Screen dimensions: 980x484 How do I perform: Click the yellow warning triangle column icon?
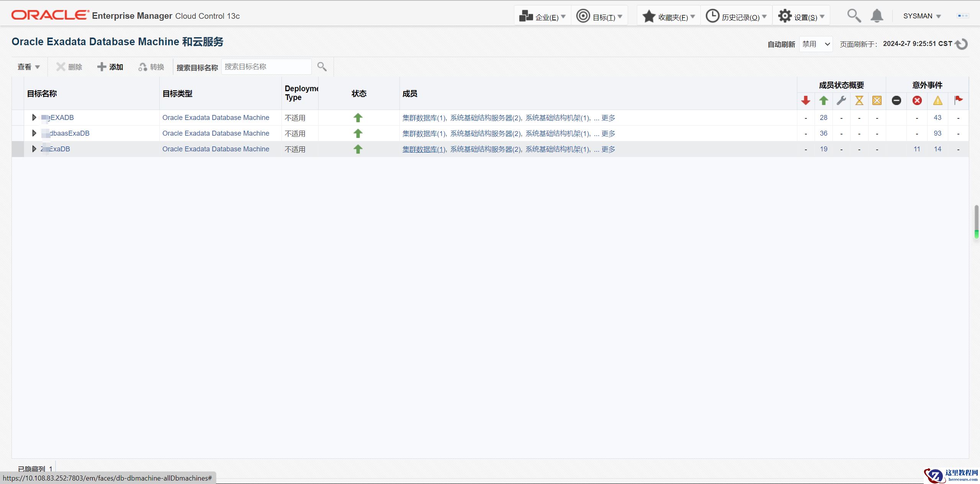click(x=937, y=100)
